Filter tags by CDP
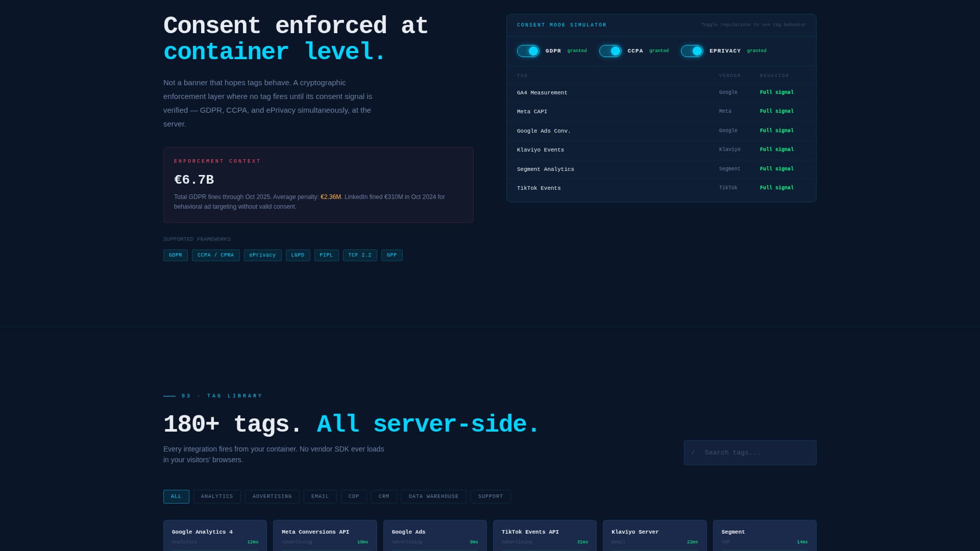The height and width of the screenshot is (551, 980). click(354, 496)
